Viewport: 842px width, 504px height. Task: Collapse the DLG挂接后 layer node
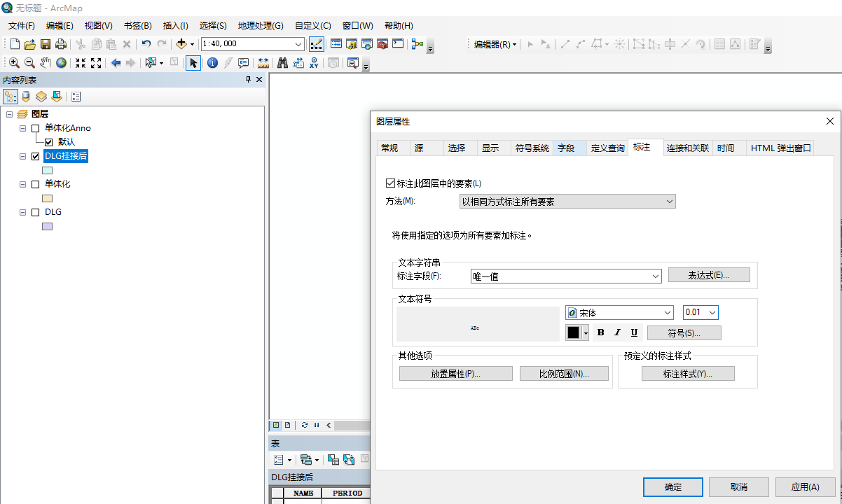coord(23,156)
